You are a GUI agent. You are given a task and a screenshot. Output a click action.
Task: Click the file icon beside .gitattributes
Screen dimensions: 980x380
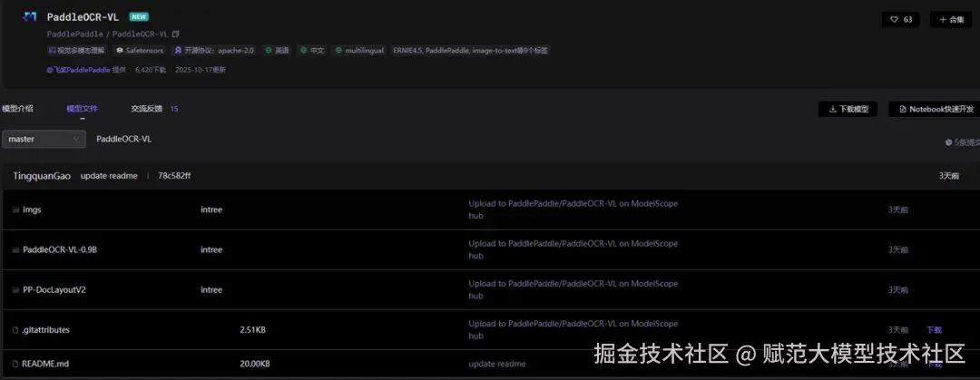tap(15, 330)
